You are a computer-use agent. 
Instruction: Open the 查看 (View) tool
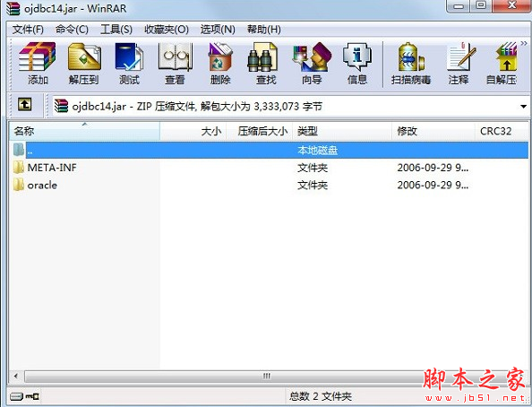(175, 64)
